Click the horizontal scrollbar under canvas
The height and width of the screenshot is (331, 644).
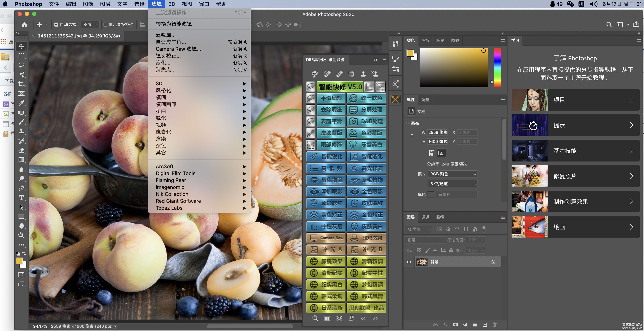pyautogui.click(x=249, y=326)
